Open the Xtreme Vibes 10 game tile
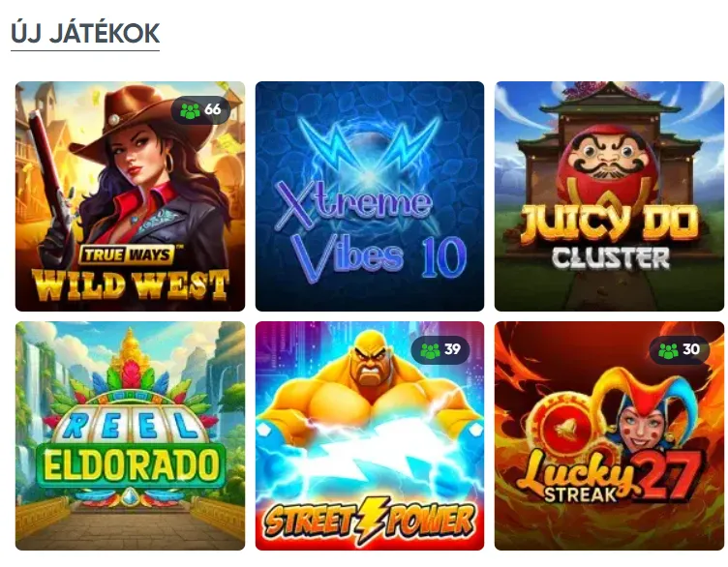 coord(370,196)
